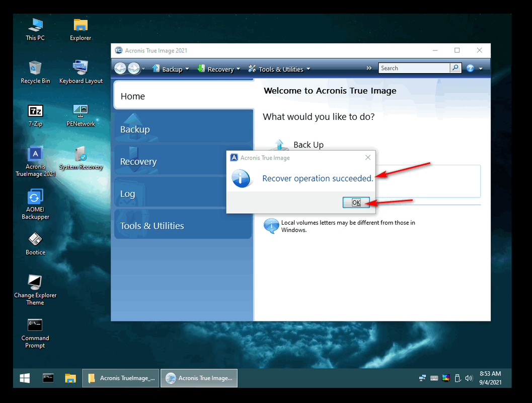The height and width of the screenshot is (403, 532).
Task: Open Command Prompt from taskbar
Action: (x=48, y=378)
